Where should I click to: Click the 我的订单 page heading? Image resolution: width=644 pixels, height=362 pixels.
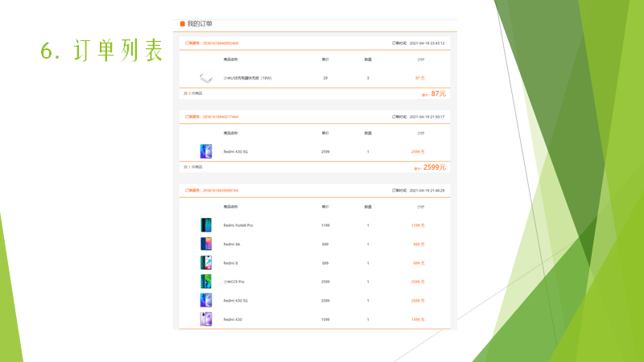coord(200,24)
